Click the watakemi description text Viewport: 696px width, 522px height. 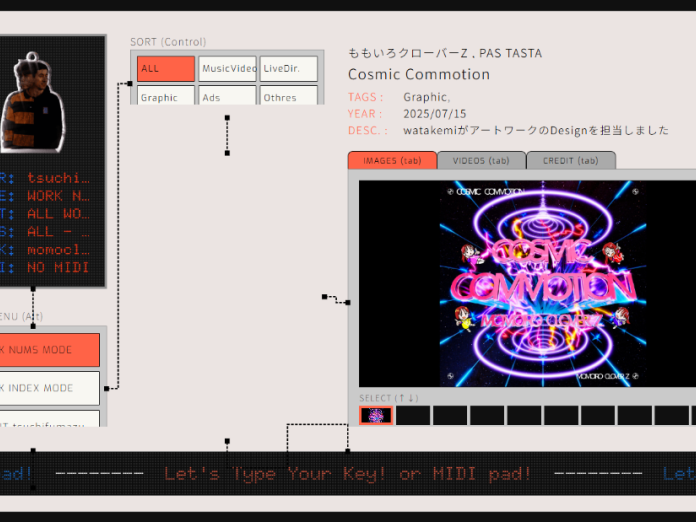point(536,130)
